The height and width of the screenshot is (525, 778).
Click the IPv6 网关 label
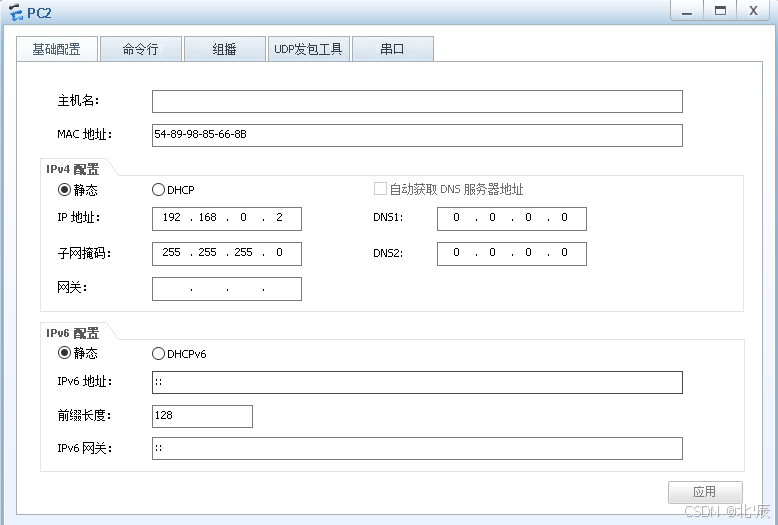(84, 448)
